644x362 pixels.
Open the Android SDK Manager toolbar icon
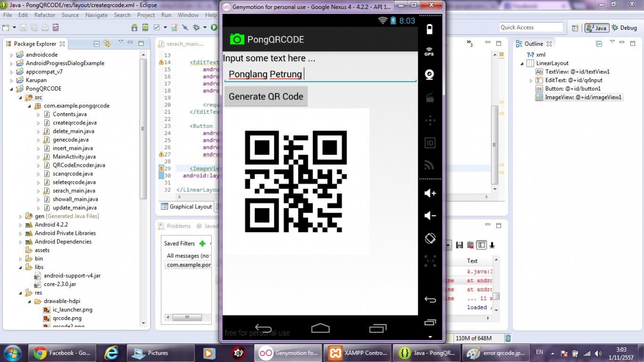[x=134, y=28]
